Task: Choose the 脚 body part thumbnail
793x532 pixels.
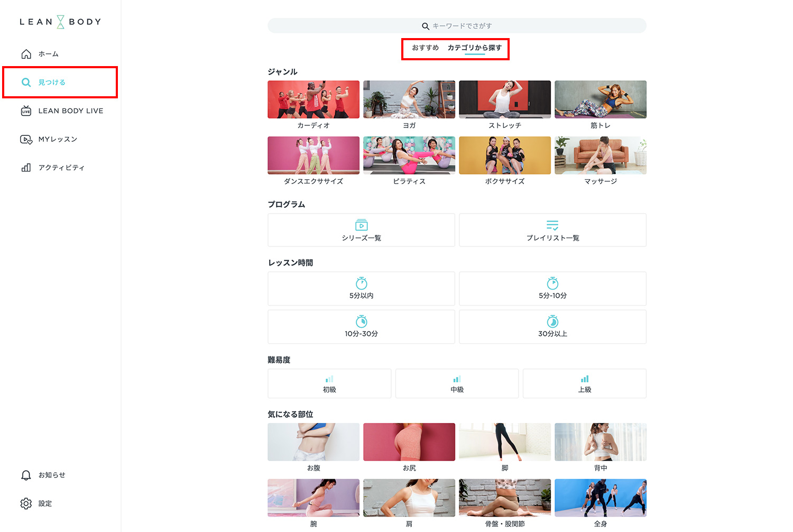Action: (x=505, y=442)
